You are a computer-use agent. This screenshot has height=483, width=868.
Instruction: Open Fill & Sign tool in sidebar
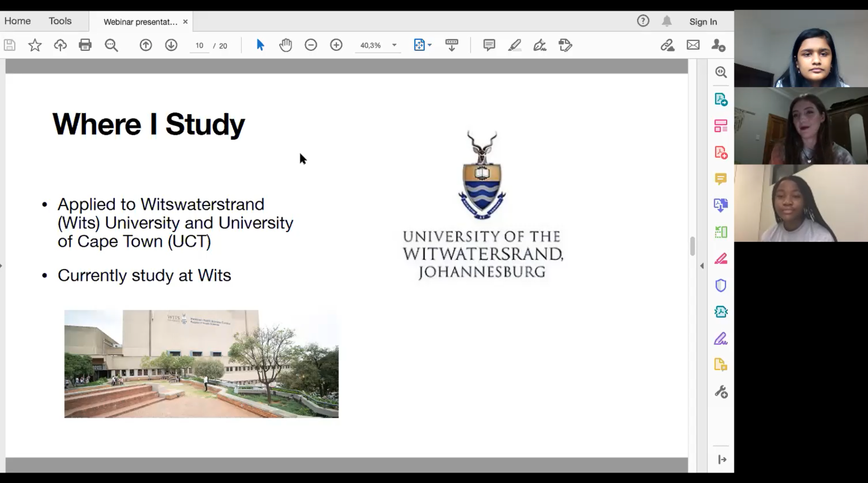tap(721, 339)
